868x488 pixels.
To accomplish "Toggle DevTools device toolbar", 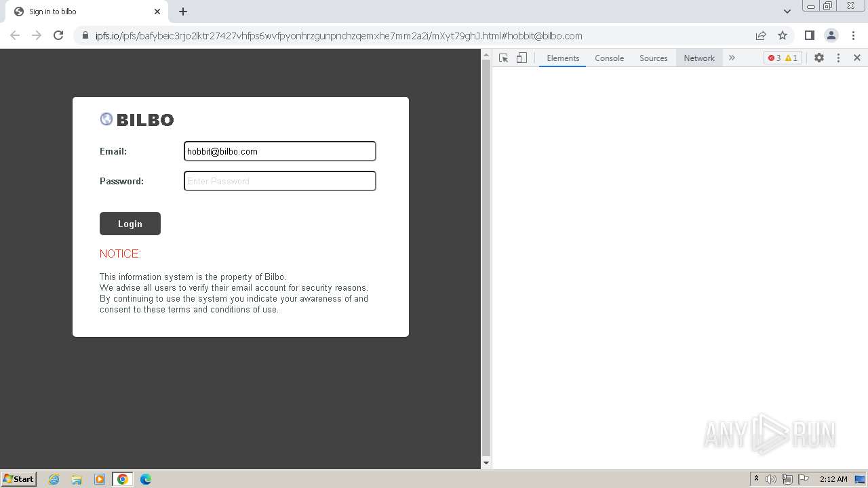I will [x=521, y=58].
